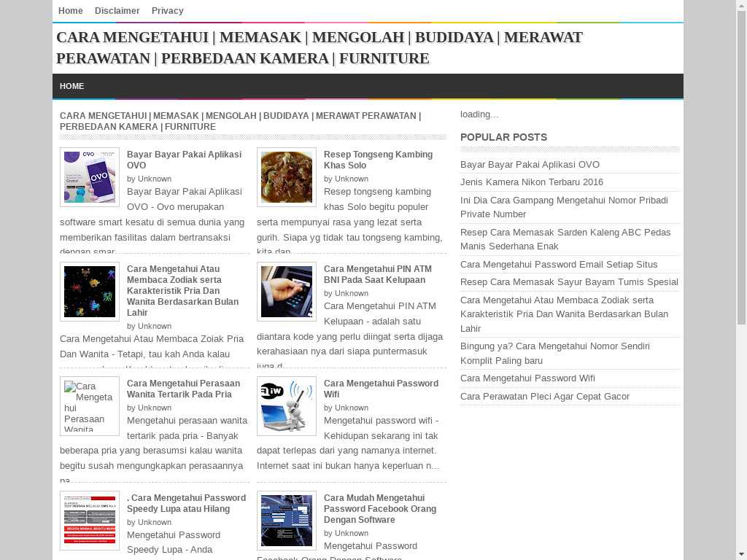Select the HOME tab in dark navbar
The image size is (747, 560).
[x=71, y=86]
